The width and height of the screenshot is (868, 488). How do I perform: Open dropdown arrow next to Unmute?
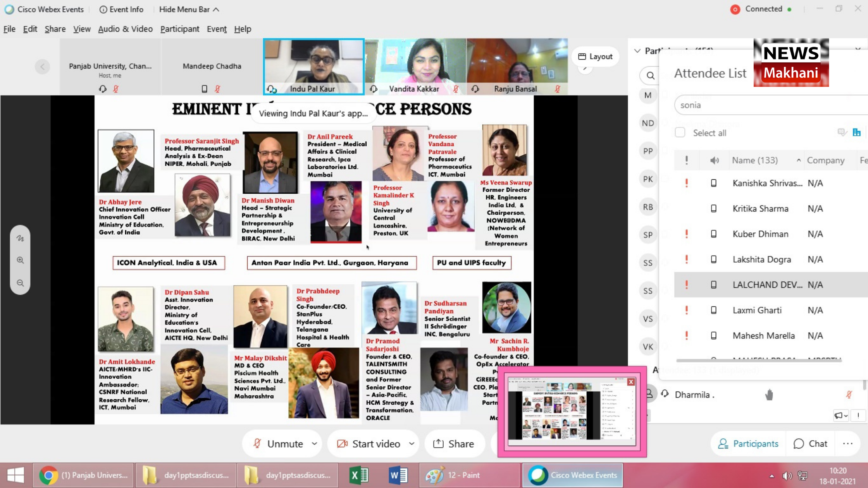click(315, 444)
